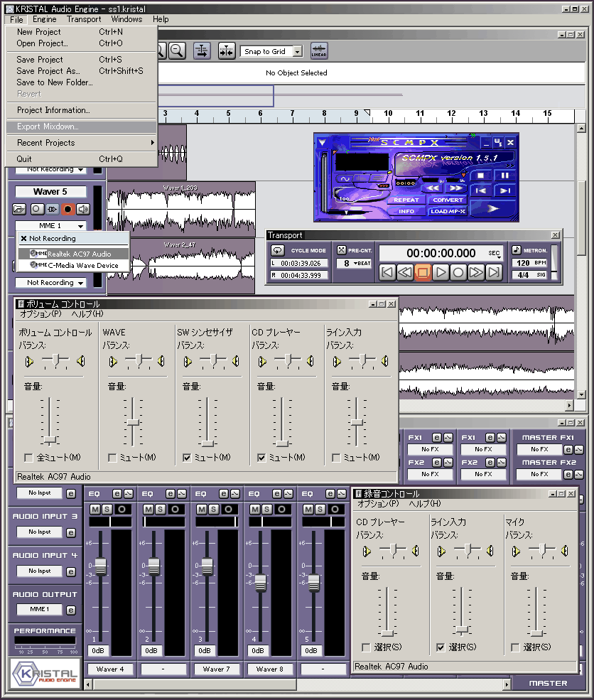Screen dimensions: 594x700
Task: Check the WAVE mute checkbox
Action: point(112,458)
